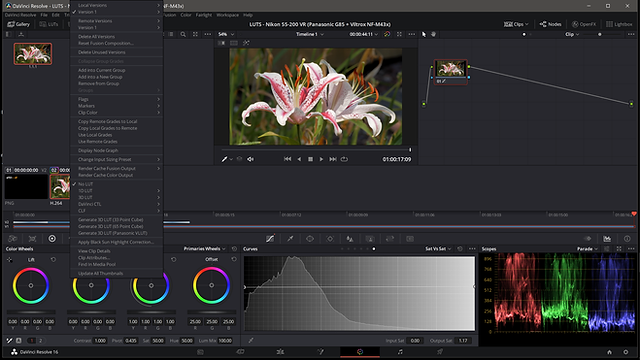Open the Sat Vs Sat curve dropdown
640x360 pixels.
(x=438, y=249)
